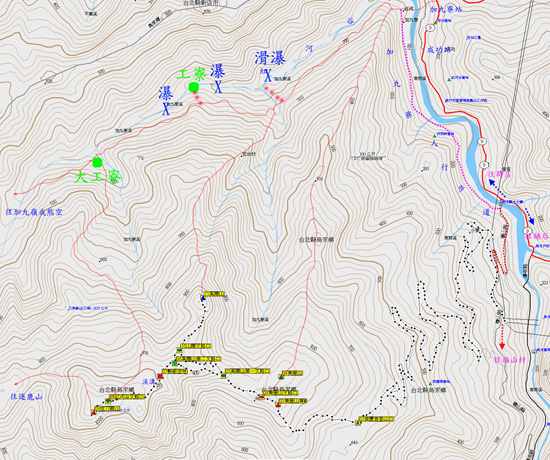Click the blue arrow pointing southeast by river
550x460 pixels.
tap(530, 216)
